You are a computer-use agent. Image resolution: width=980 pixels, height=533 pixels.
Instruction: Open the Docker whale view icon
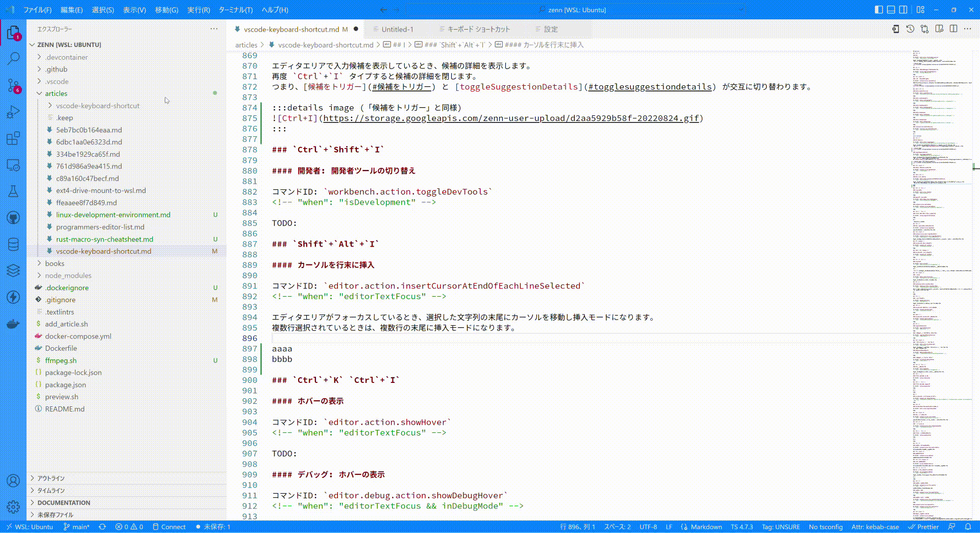(x=13, y=324)
